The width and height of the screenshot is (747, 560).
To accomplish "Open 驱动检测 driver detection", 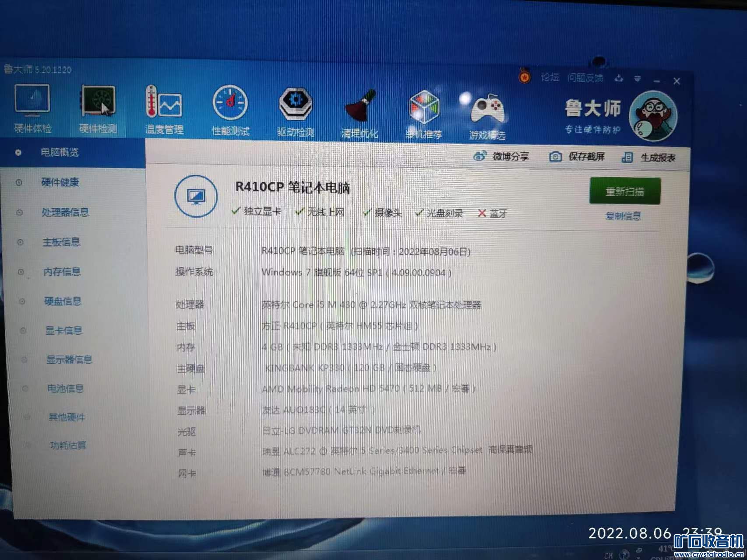I will click(296, 112).
